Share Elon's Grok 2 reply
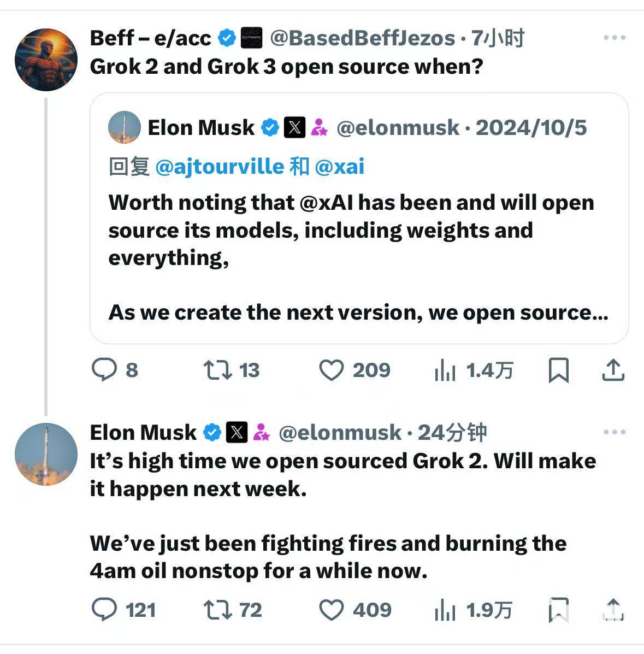 pos(613,610)
